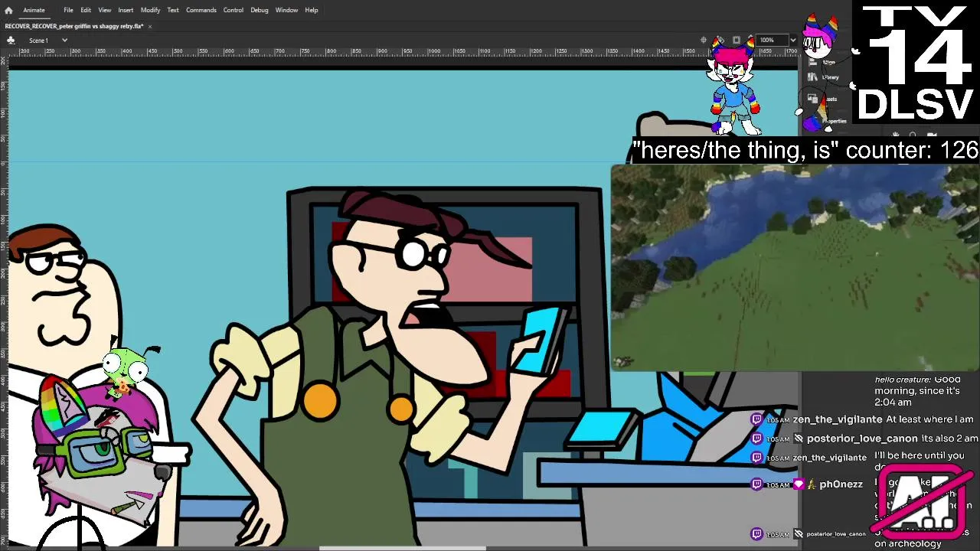The image size is (980, 551).
Task: Toggle the Clip Content Outside Stage icon
Action: click(x=736, y=40)
